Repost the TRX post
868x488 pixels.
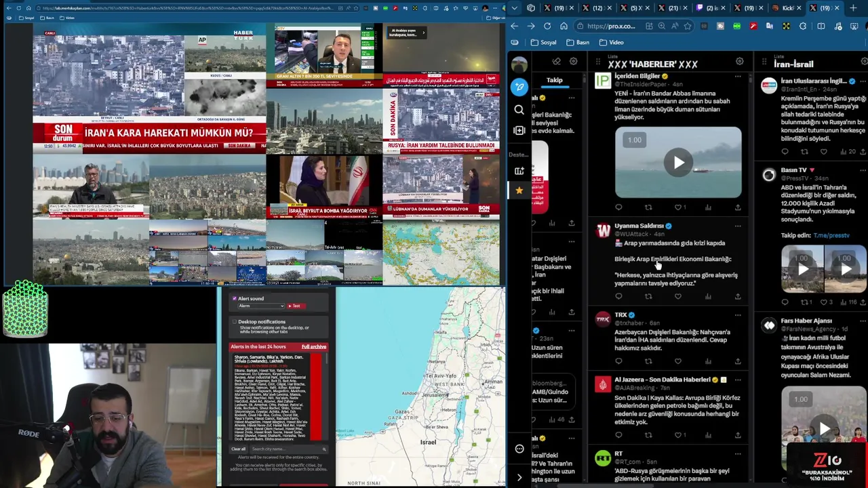click(648, 361)
